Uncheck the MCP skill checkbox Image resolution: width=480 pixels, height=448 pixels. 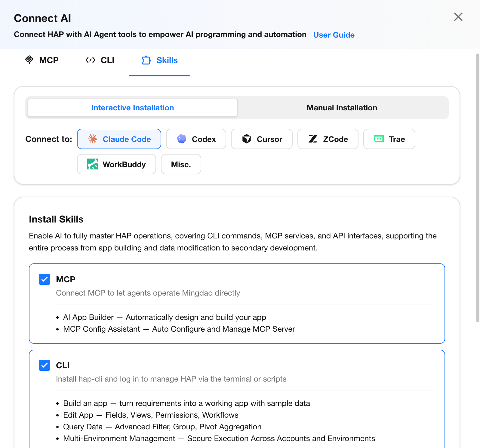point(45,279)
